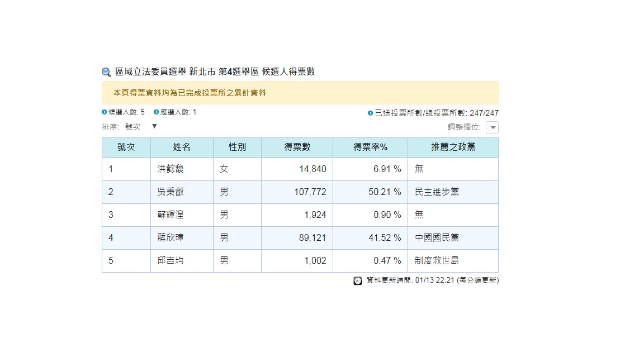Click the polling station count 247/247
Image resolution: width=644 pixels, height=362 pixels.
pyautogui.click(x=484, y=113)
